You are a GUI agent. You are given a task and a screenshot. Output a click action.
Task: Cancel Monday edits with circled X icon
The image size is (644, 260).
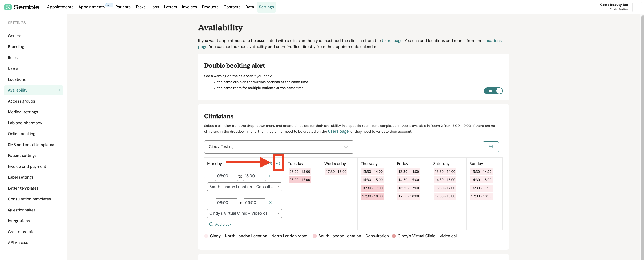click(270, 163)
